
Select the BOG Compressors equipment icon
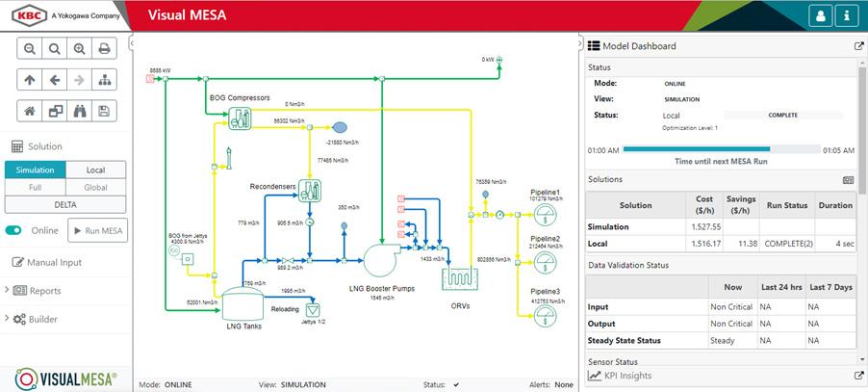(x=240, y=118)
